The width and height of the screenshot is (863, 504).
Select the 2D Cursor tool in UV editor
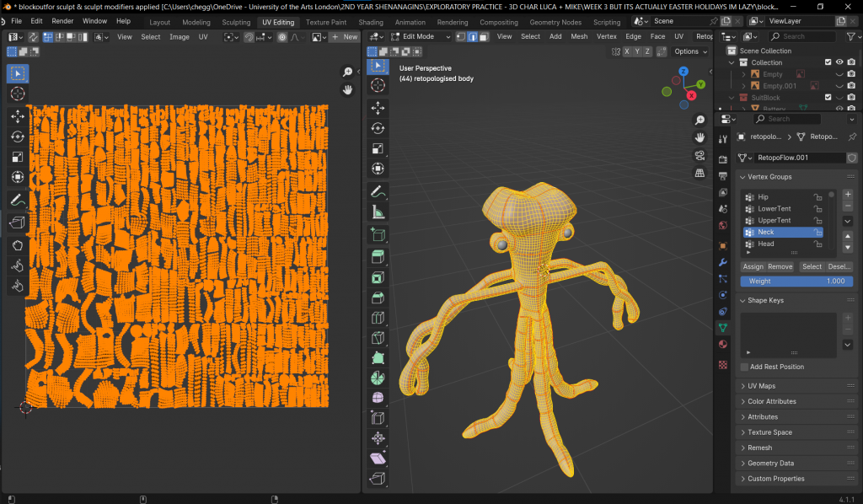(x=18, y=94)
